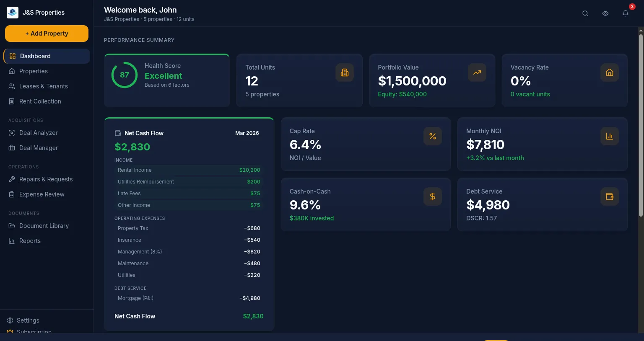
Task: Click the Cap Rate percent icon
Action: 433,136
